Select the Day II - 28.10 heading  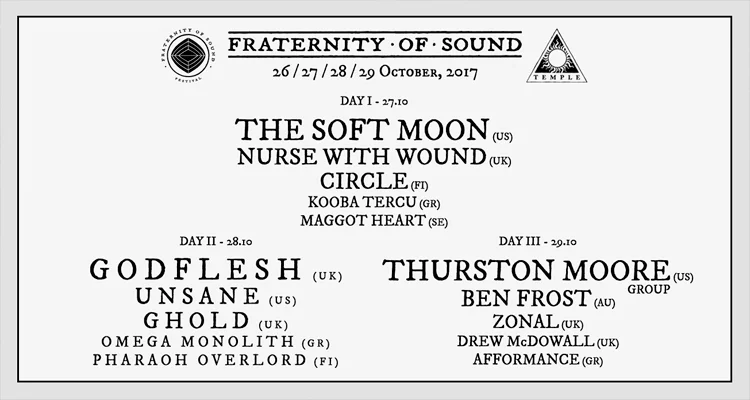(216, 241)
